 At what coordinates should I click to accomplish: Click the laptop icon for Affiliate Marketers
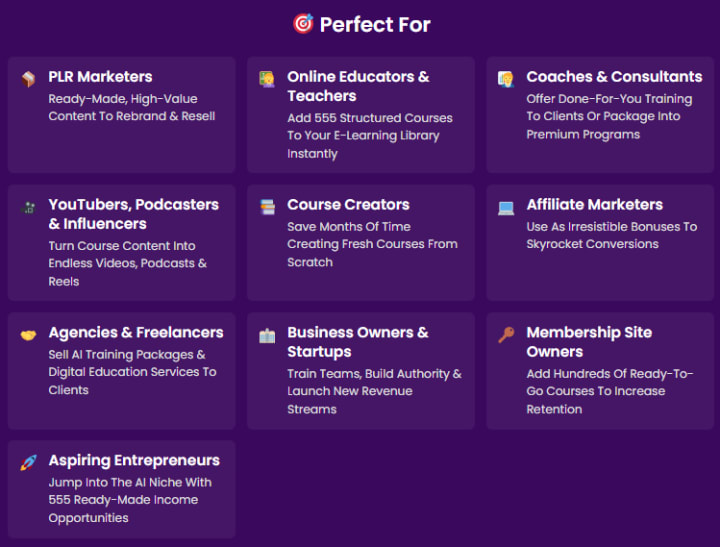506,207
